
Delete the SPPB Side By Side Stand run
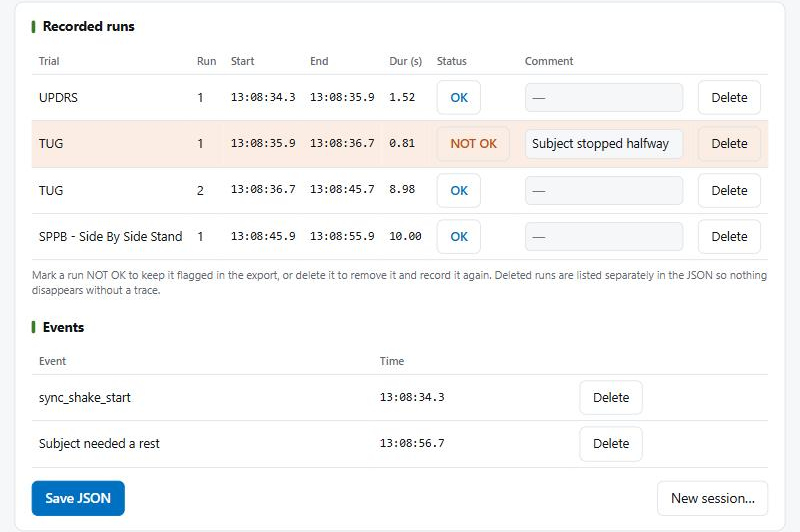pyautogui.click(x=729, y=237)
